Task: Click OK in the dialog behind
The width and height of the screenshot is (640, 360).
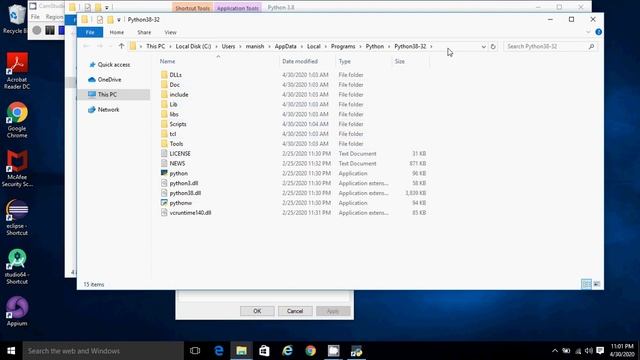Action: pyautogui.click(x=257, y=311)
